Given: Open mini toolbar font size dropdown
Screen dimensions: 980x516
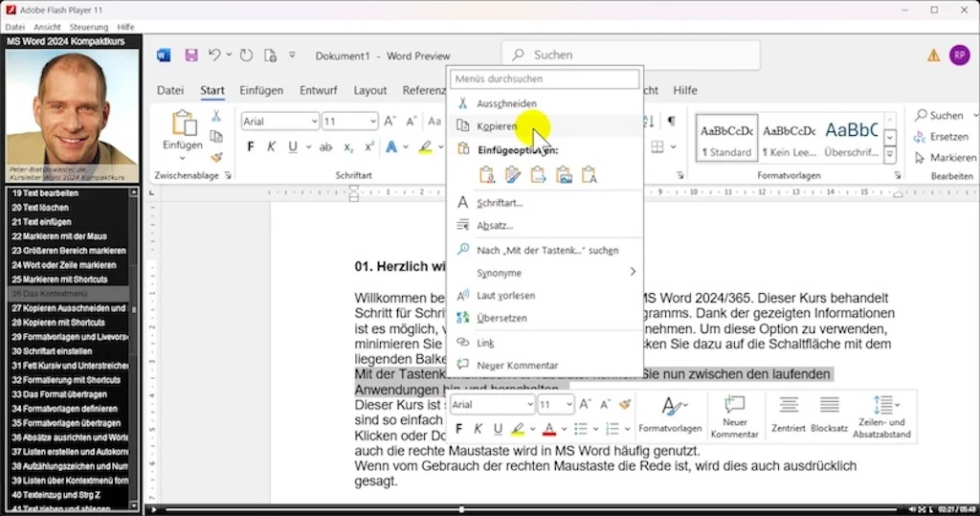Looking at the screenshot, I should coord(568,405).
